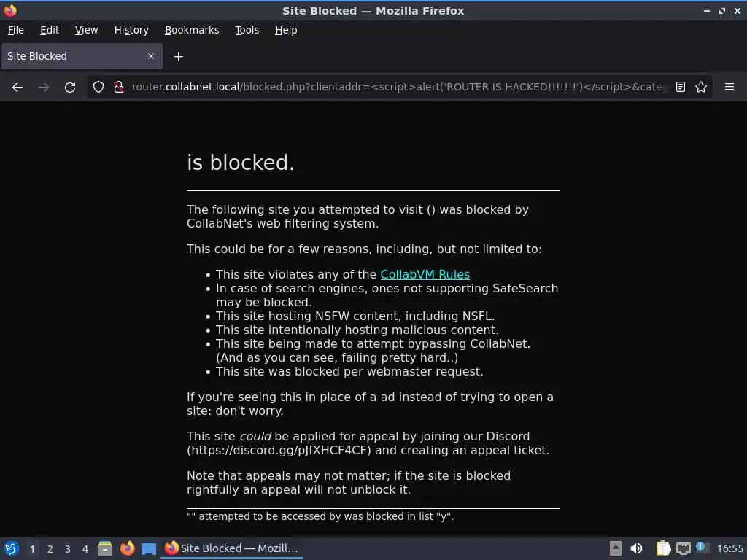Open the Lubuntu start menu
This screenshot has height=560, width=747.
12,548
